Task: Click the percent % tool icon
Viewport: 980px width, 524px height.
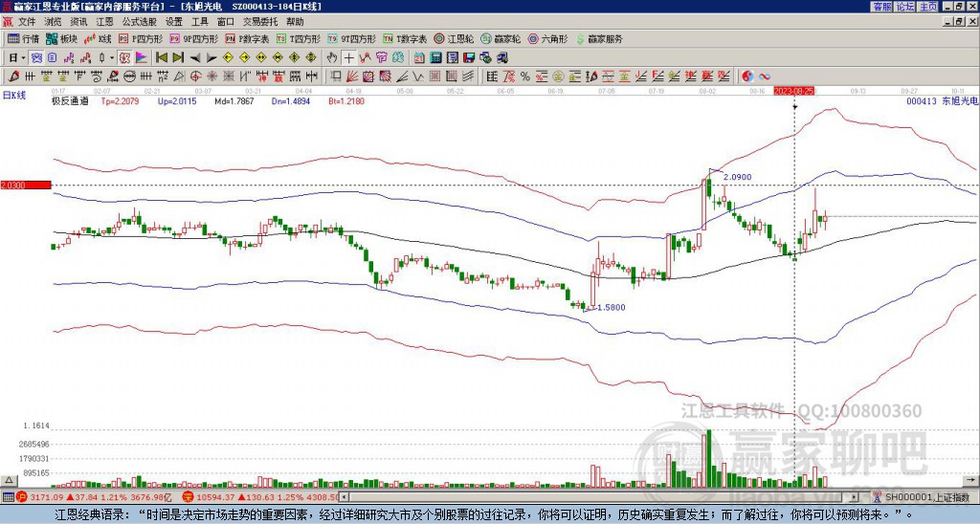Action: pyautogui.click(x=525, y=76)
